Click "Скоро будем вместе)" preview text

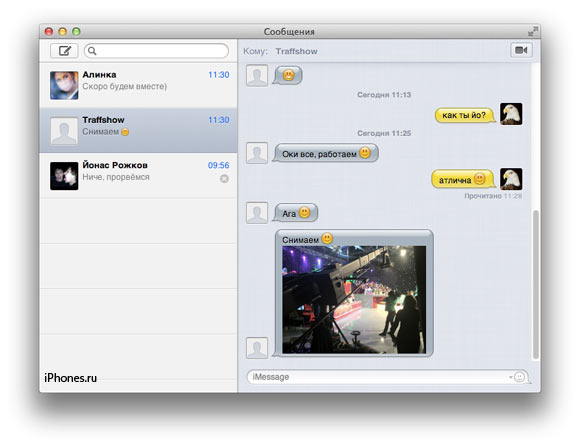(x=124, y=86)
